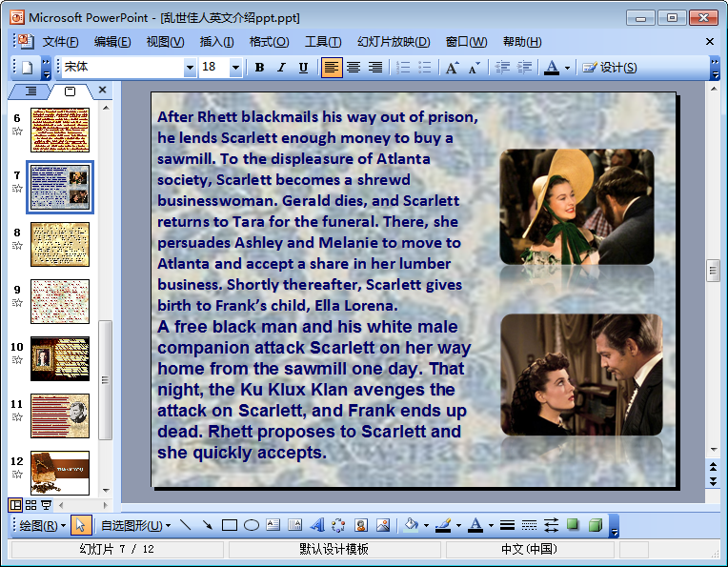Screen dimensions: 728x567
Task: Open the 帮助(H) menu
Action: 522,42
